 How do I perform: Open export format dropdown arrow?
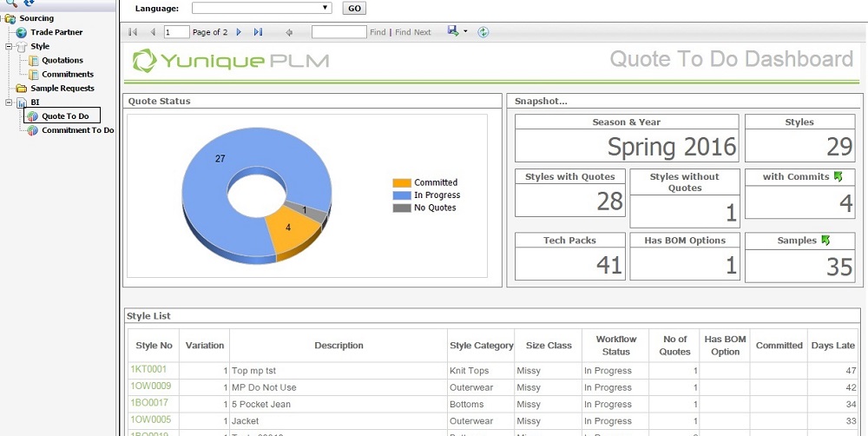465,31
